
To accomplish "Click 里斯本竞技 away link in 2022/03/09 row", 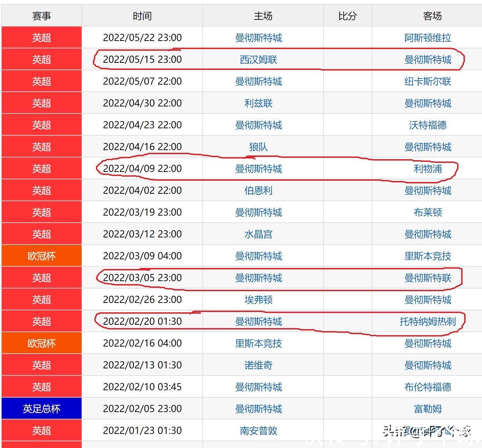I will (428, 256).
